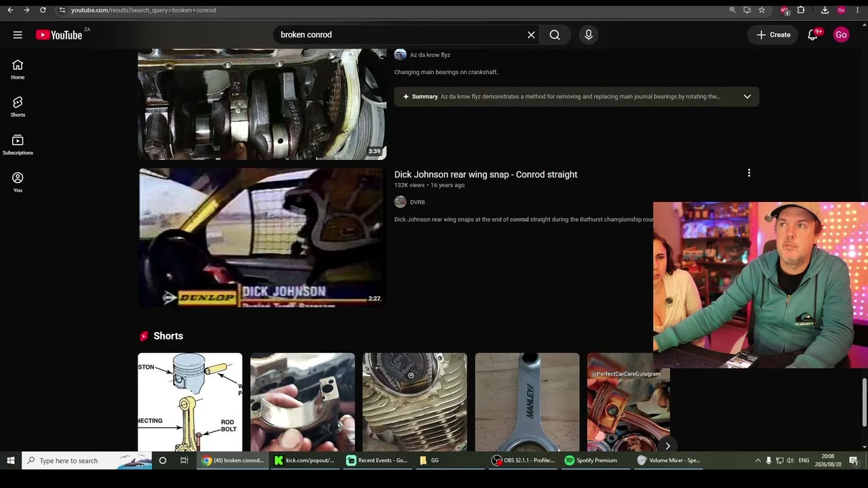Viewport: 868px width, 488px height.
Task: Open the bearing shell in hand Short
Action: [302, 402]
